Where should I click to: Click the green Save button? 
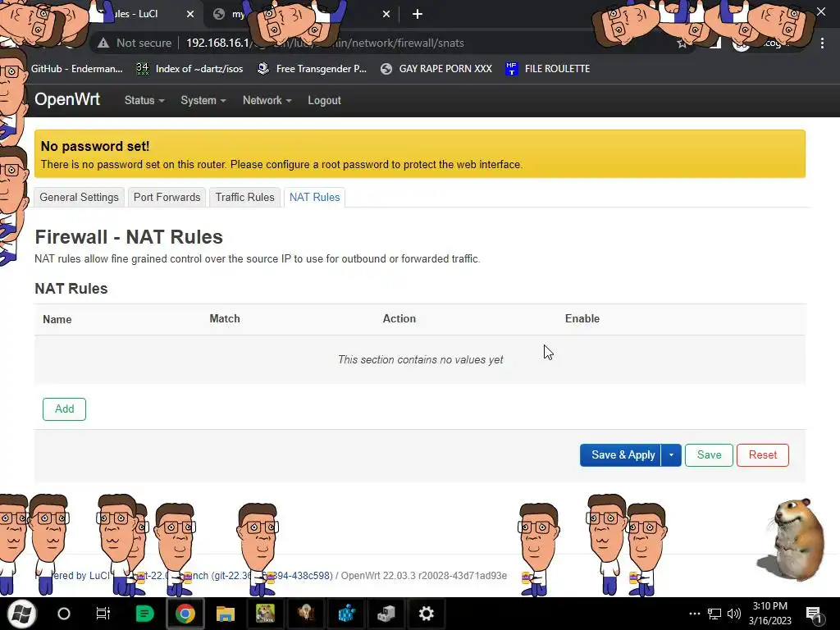tap(709, 454)
